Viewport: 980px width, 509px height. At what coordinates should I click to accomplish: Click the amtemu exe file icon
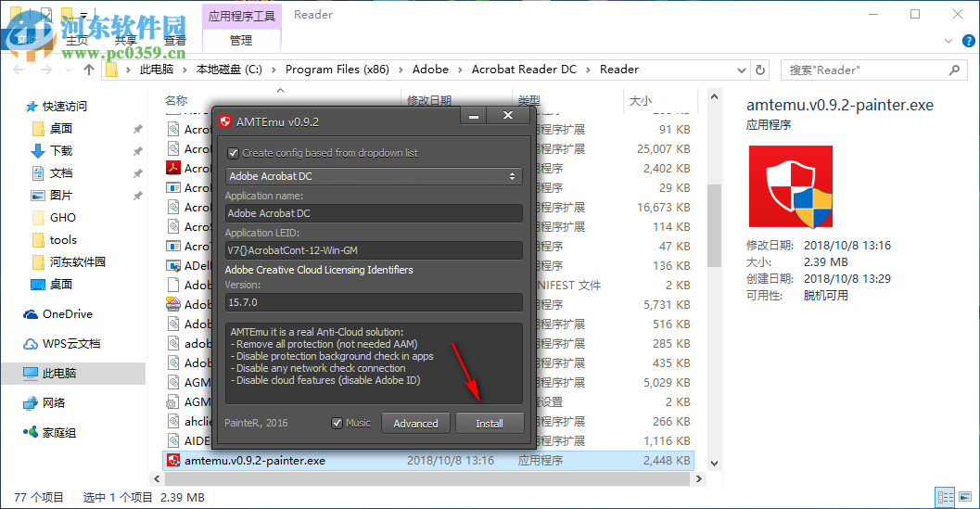point(173,461)
